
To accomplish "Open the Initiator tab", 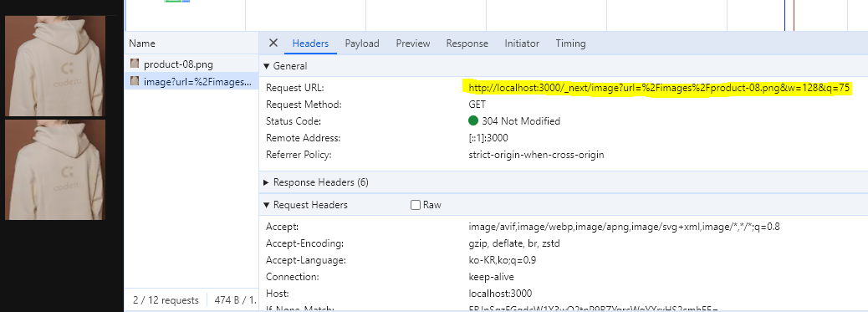I will click(x=522, y=43).
